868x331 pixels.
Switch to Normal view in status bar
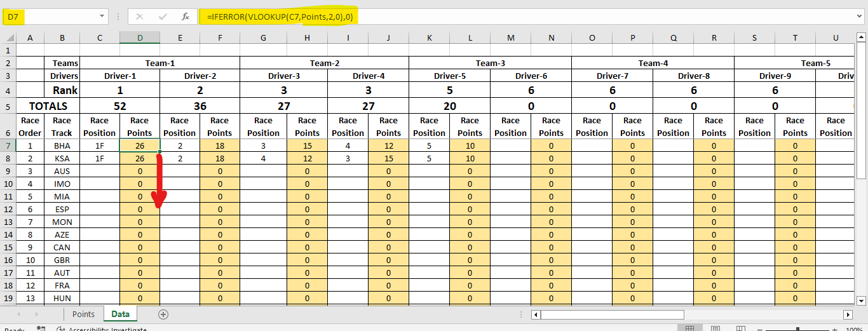[x=690, y=328]
